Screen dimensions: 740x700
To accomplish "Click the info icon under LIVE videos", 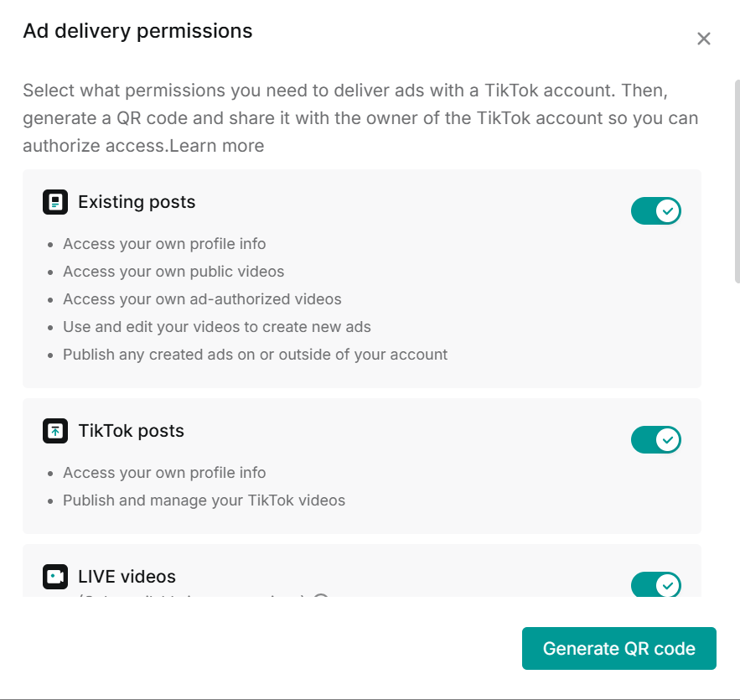I will 320,598.
